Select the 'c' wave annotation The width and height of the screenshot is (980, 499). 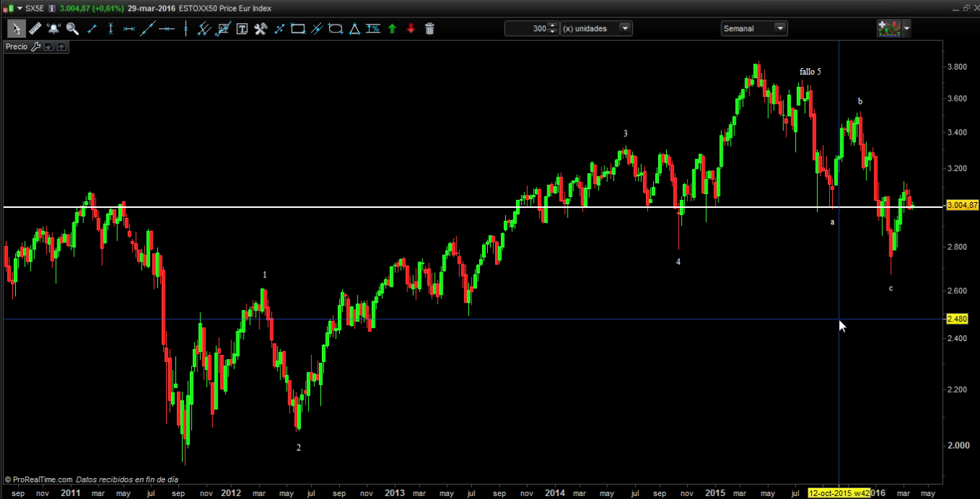pyautogui.click(x=891, y=288)
